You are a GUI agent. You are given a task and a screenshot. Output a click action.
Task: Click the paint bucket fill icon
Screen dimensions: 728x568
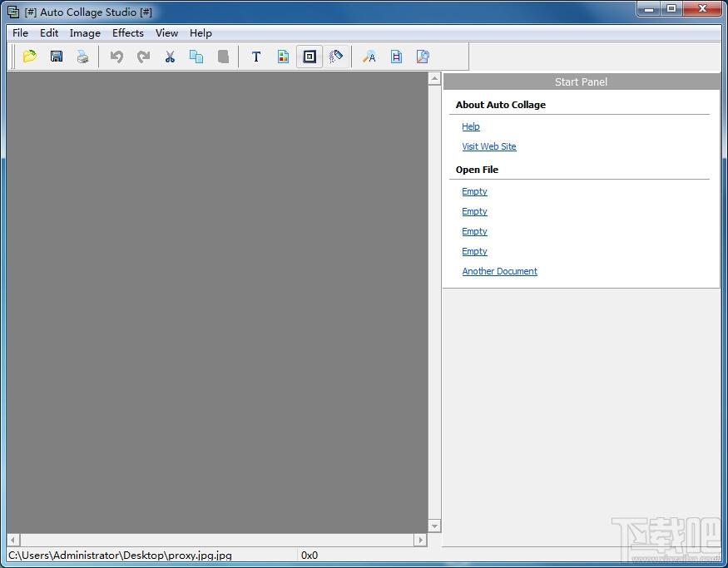[x=336, y=57]
